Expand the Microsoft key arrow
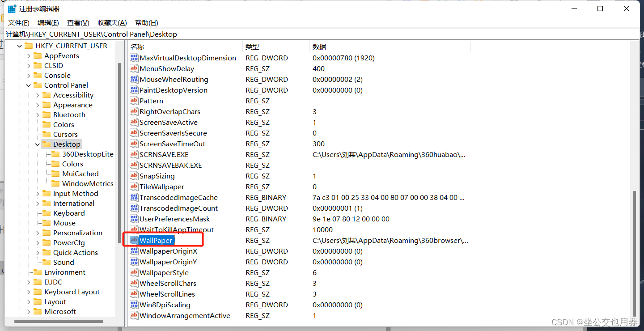 coord(29,311)
